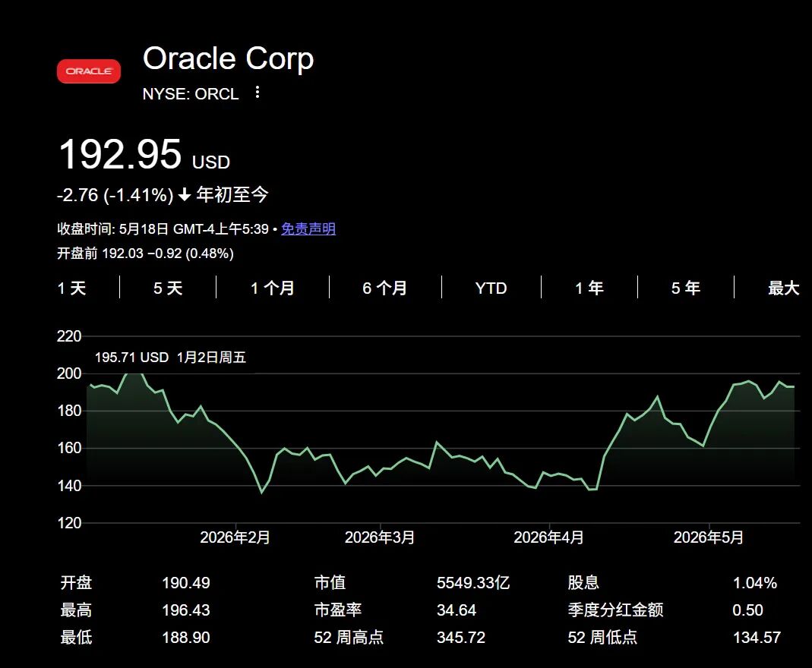
Task: Select the 1 天 time range tab
Action: (x=71, y=288)
